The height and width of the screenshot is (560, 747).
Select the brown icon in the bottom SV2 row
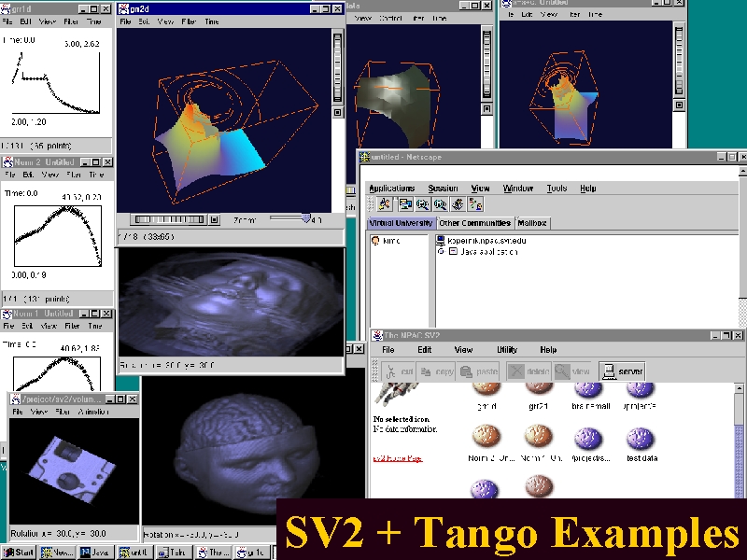pos(540,486)
